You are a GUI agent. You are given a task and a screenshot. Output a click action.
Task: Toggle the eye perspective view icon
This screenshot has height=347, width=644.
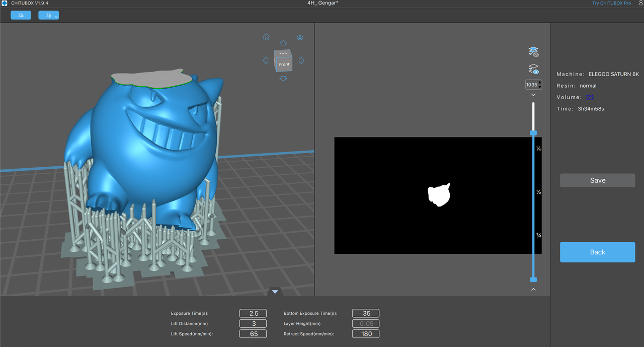pos(300,38)
